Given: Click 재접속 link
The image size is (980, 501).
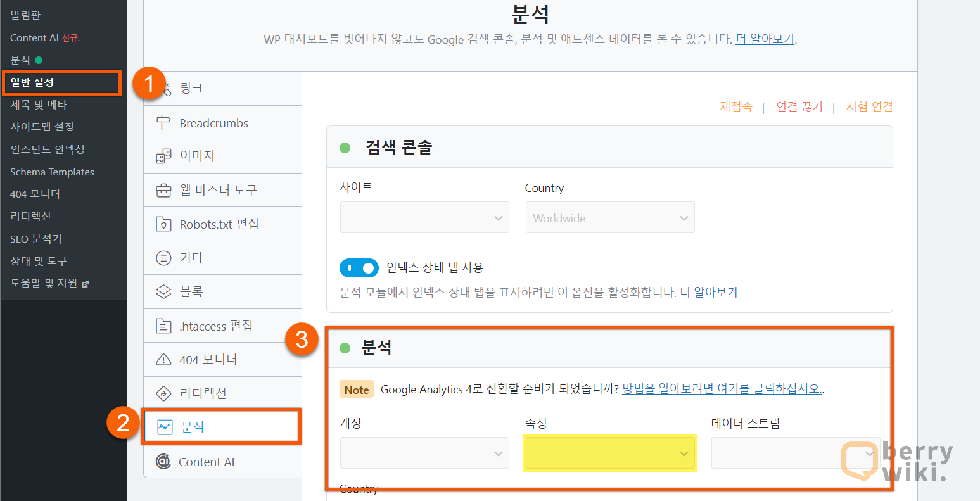Looking at the screenshot, I should [736, 107].
